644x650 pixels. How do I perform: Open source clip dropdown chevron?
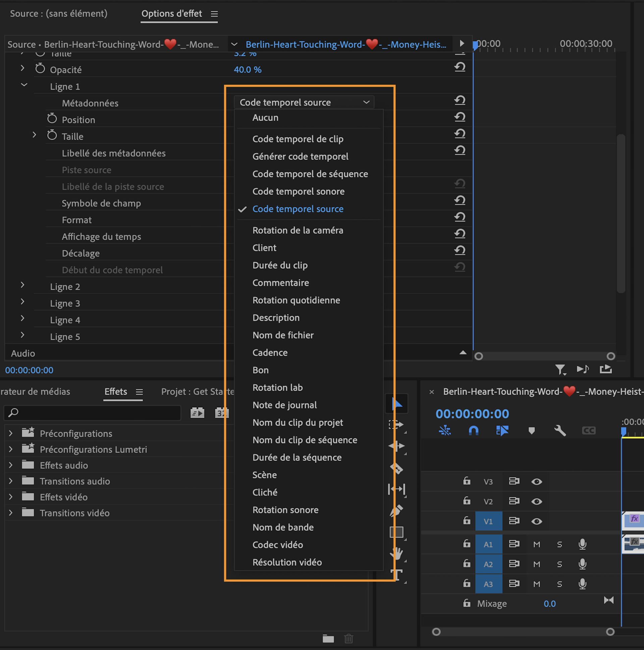[x=234, y=44]
